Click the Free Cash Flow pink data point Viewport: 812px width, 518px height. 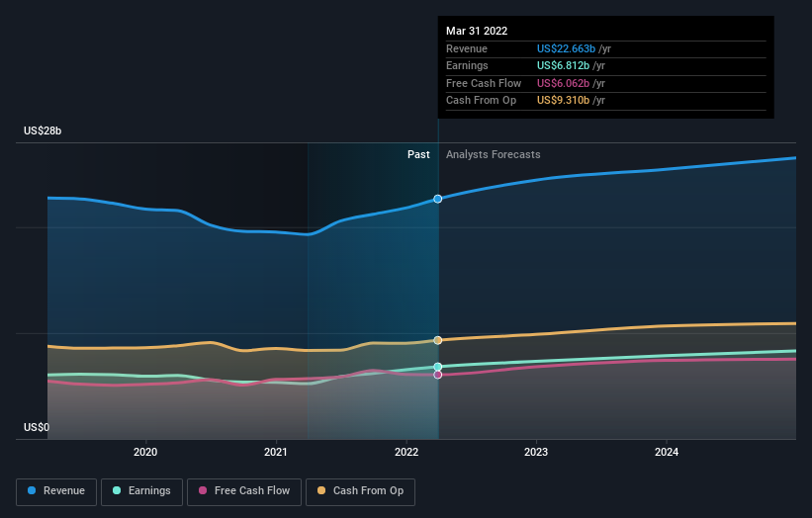tap(437, 375)
